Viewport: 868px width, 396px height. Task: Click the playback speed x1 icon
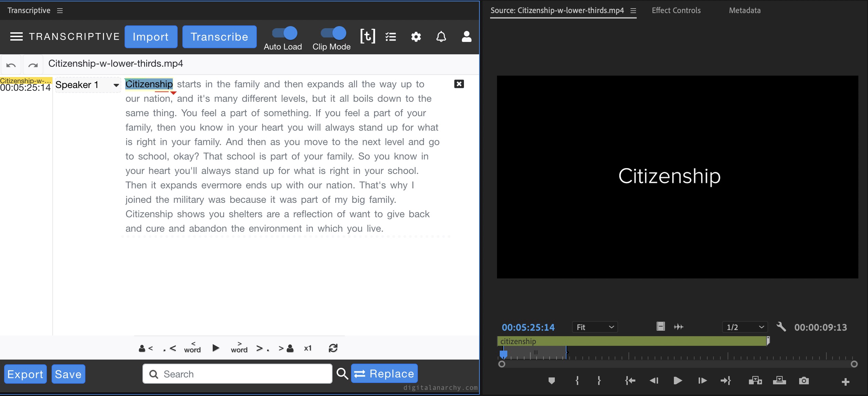(308, 348)
